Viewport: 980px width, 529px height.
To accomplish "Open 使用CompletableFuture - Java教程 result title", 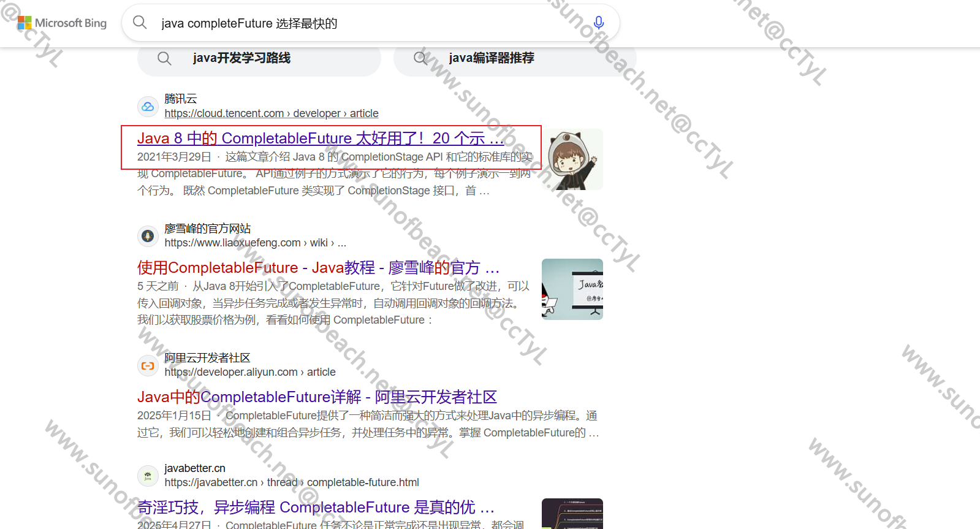I will tap(318, 268).
